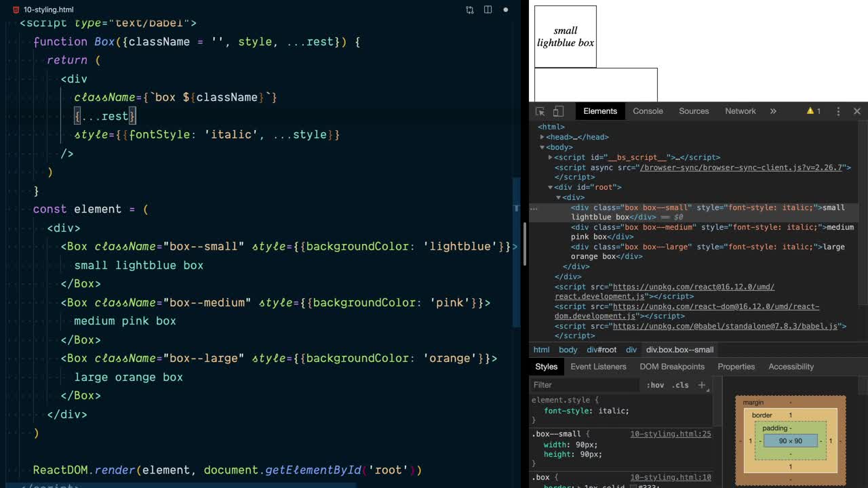Screen dimensions: 868x488
Task: Click the html tag in the DOM tree
Action: tap(551, 127)
